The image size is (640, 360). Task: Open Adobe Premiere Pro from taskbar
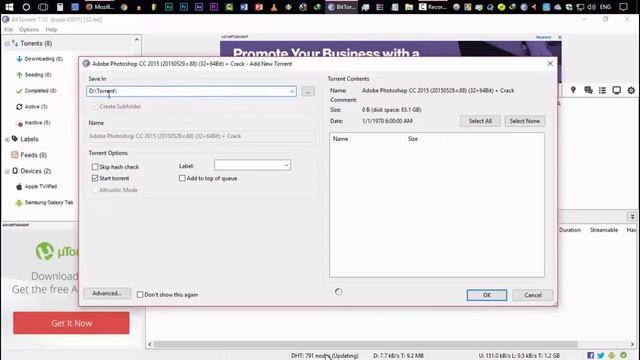[214, 7]
